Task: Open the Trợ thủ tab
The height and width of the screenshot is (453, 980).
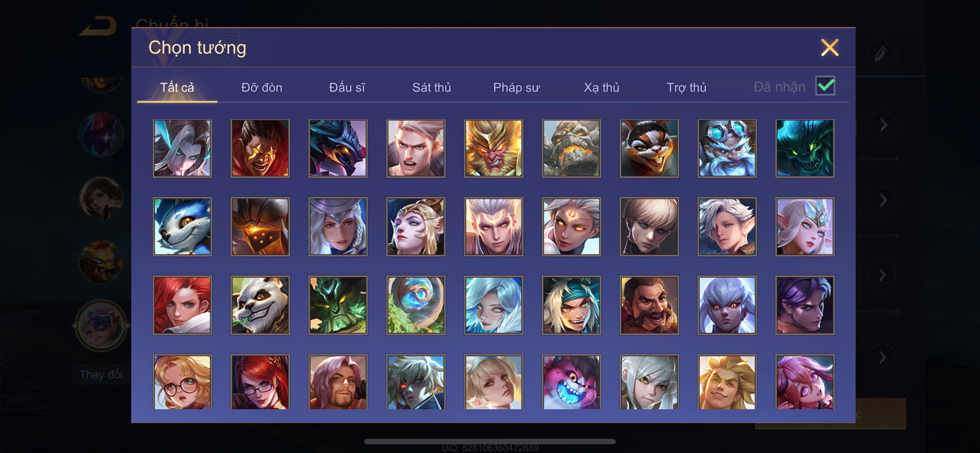Action: pos(686,88)
